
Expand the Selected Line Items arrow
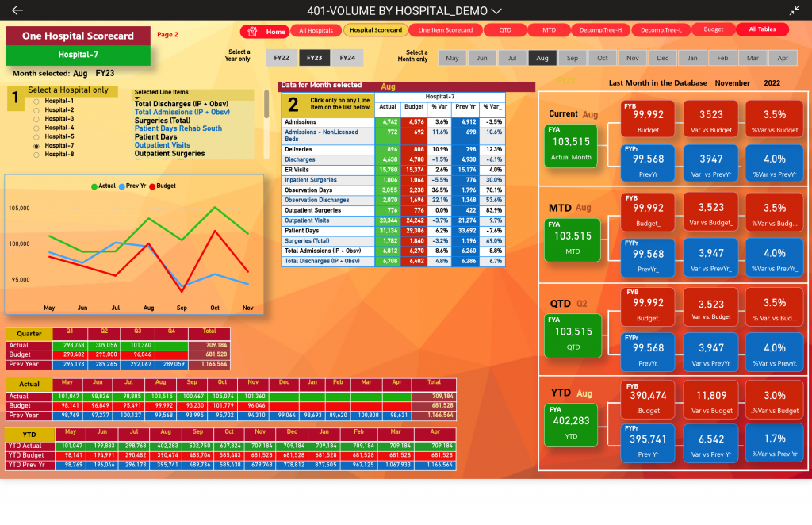(136, 98)
